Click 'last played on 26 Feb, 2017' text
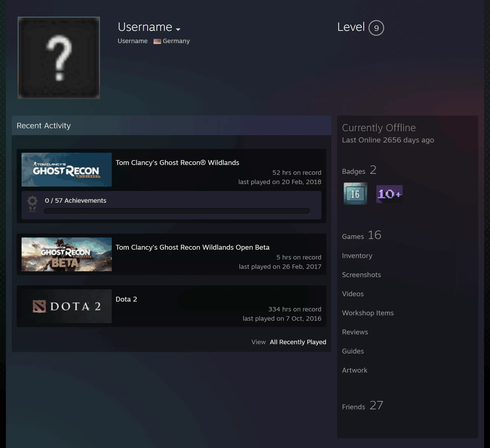 coord(280,267)
